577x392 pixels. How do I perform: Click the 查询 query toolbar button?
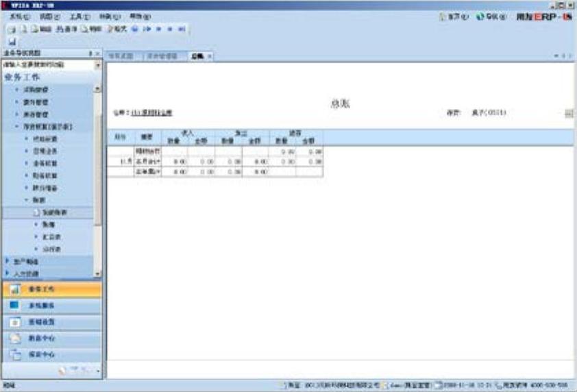pyautogui.click(x=65, y=30)
